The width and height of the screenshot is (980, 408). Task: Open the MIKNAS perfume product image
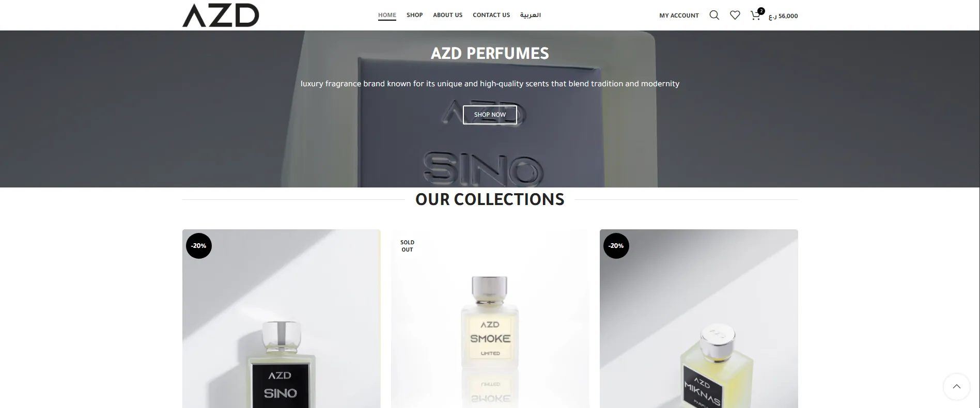point(698,319)
